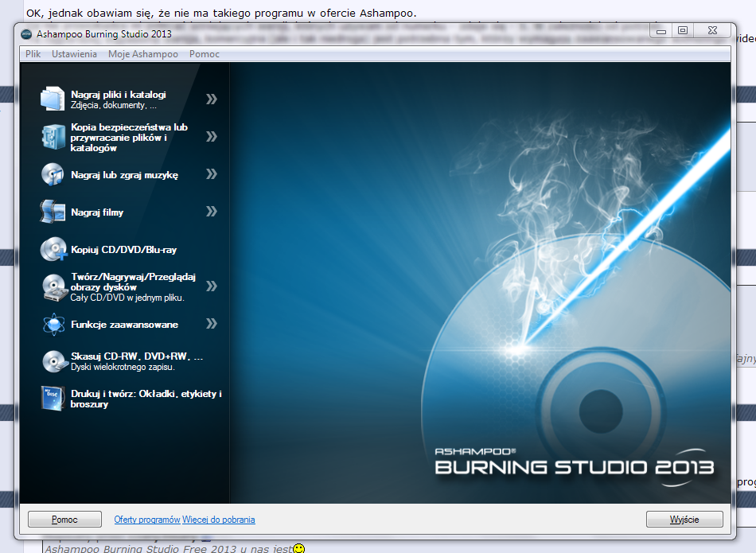Expand the Nagraj lub zgraj muzykę submenu arrow

pos(212,174)
